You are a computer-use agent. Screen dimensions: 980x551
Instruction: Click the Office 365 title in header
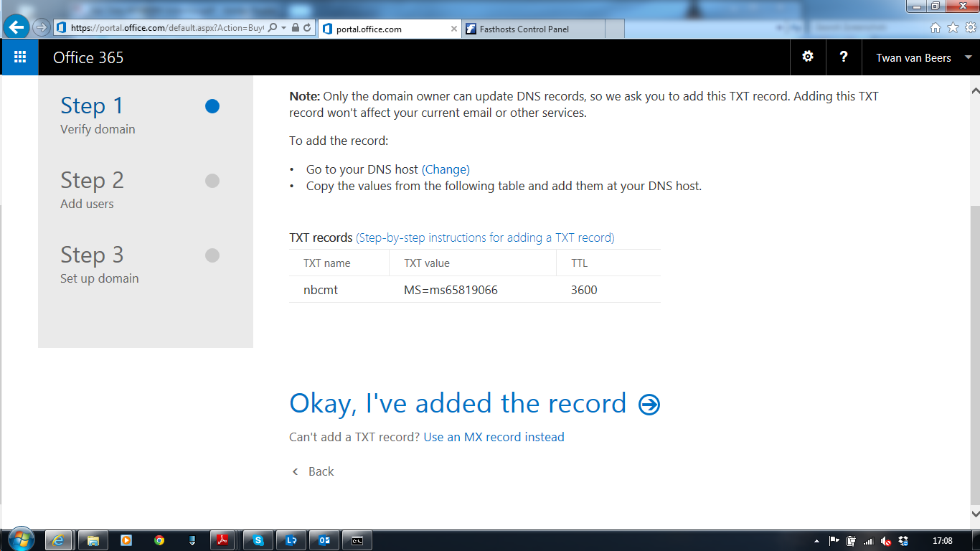(88, 58)
